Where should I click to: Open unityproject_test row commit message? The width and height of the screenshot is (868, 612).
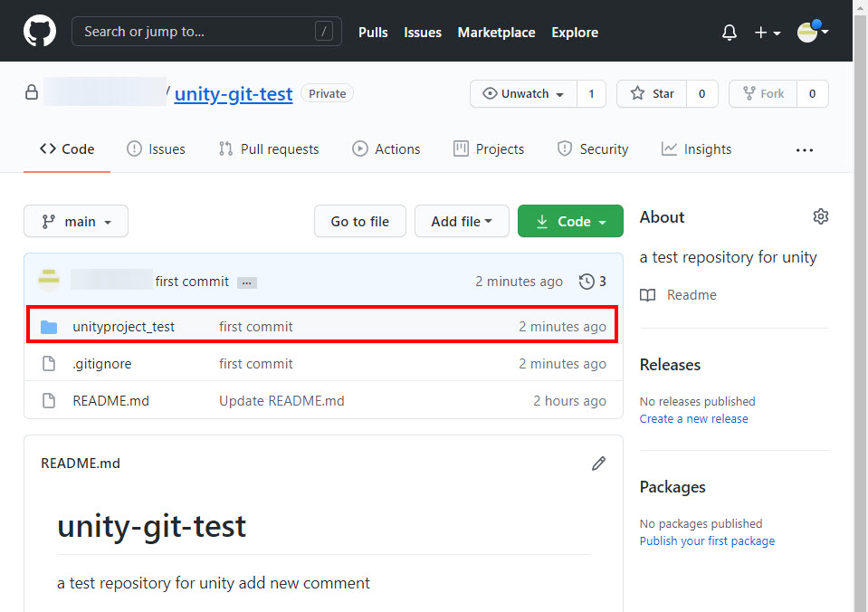(x=256, y=327)
